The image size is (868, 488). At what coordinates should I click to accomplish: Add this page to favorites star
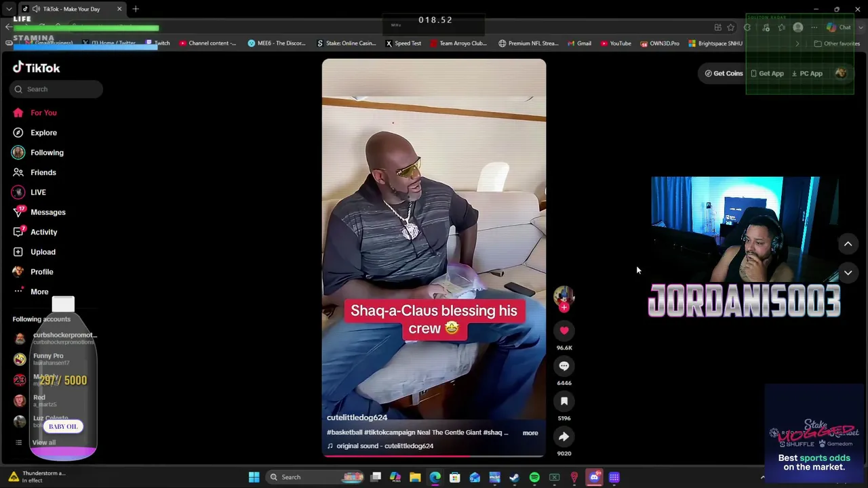731,27
